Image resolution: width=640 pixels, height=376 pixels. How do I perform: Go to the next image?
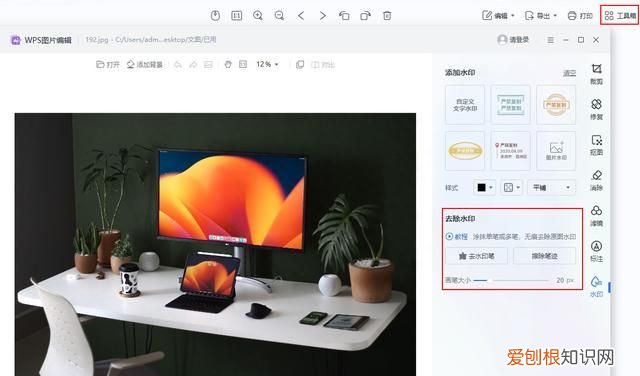[x=323, y=16]
